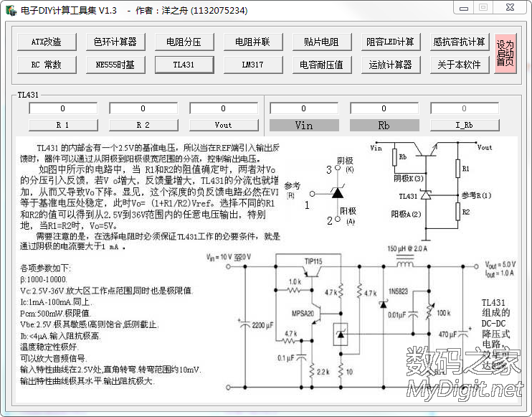
Task: Click the Vout input field
Action: tap(224, 108)
